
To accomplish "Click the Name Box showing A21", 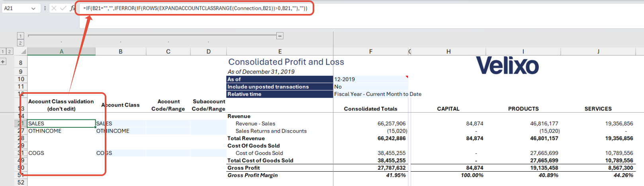I will 16,8.
